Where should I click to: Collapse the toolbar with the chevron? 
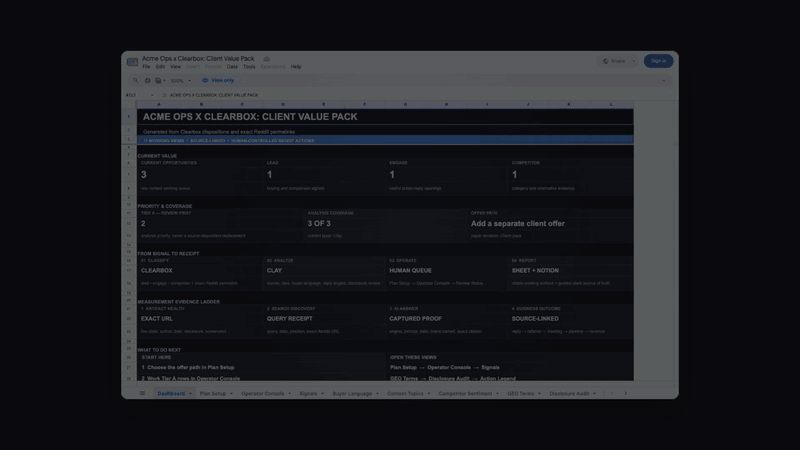click(x=664, y=81)
